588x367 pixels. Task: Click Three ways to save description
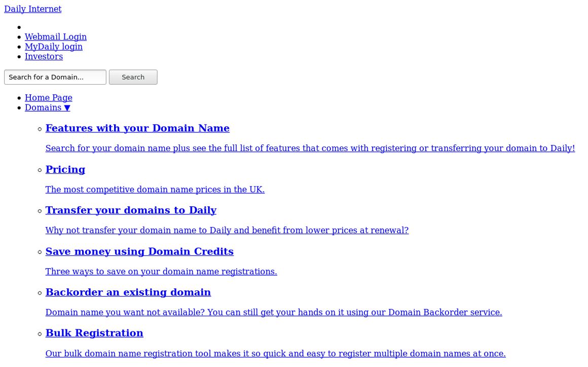coord(161,271)
